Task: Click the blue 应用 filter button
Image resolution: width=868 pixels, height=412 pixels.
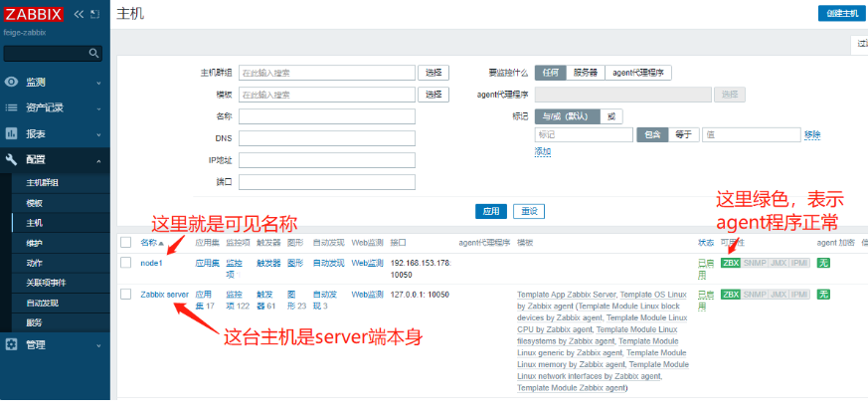Action: (491, 211)
